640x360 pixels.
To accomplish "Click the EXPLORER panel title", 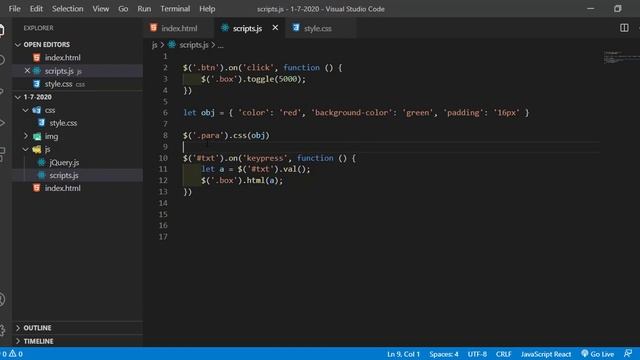I will [38, 28].
